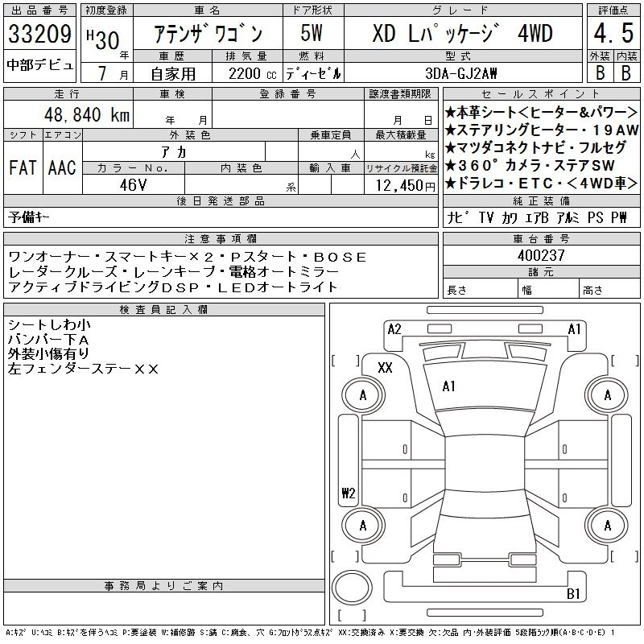The height and width of the screenshot is (644, 644).
Task: Click the A1 mark on the hood
Action: pos(448,386)
